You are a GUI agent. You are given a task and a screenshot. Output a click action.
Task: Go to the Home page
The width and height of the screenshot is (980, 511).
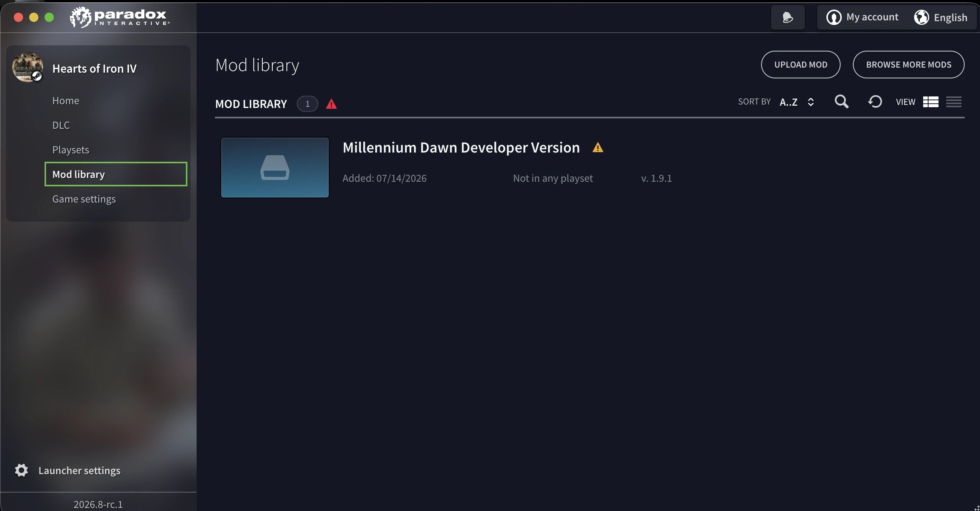click(66, 101)
